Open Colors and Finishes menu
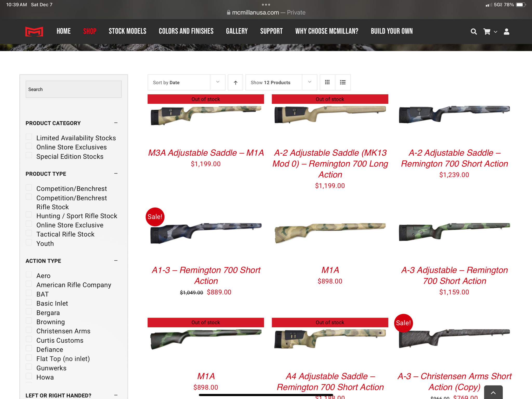Screen dimensions: 532x399 point(186,31)
